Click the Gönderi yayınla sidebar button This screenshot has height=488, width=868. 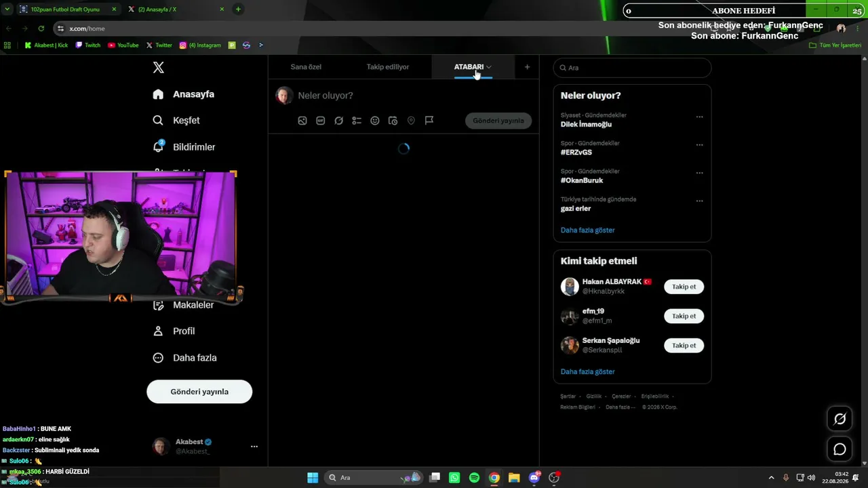199,392
